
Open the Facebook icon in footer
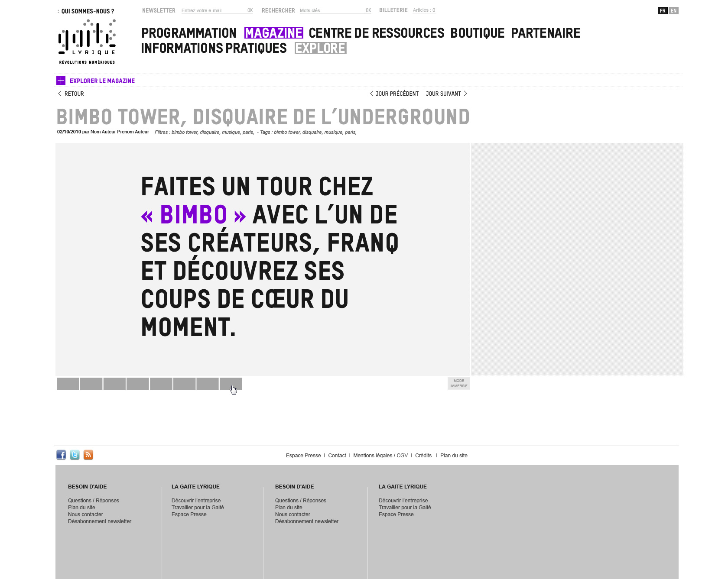coord(61,455)
